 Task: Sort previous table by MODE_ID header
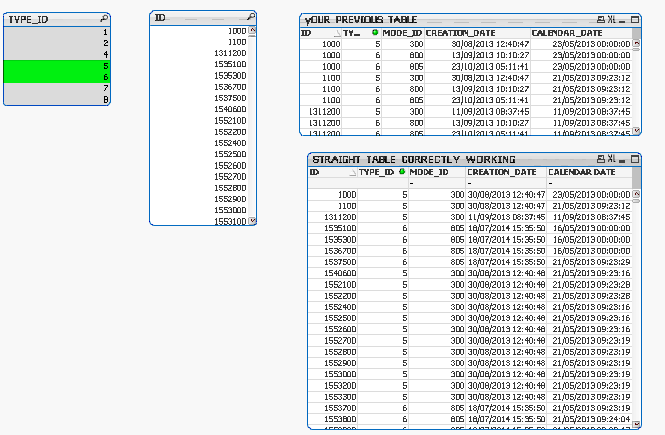[x=402, y=33]
